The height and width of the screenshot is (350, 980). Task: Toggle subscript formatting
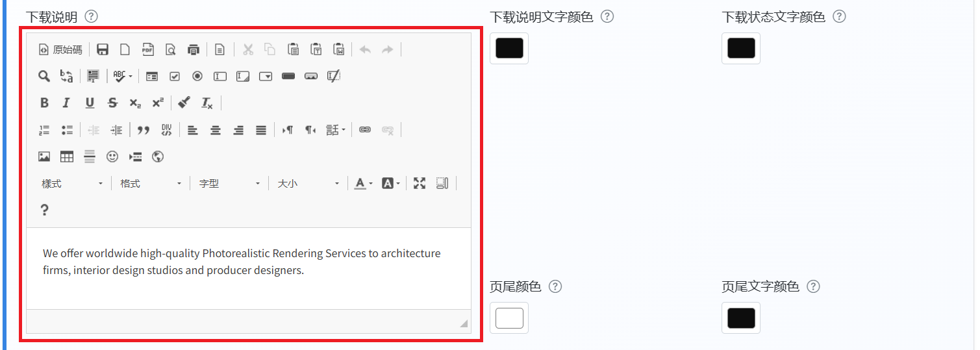click(x=135, y=103)
